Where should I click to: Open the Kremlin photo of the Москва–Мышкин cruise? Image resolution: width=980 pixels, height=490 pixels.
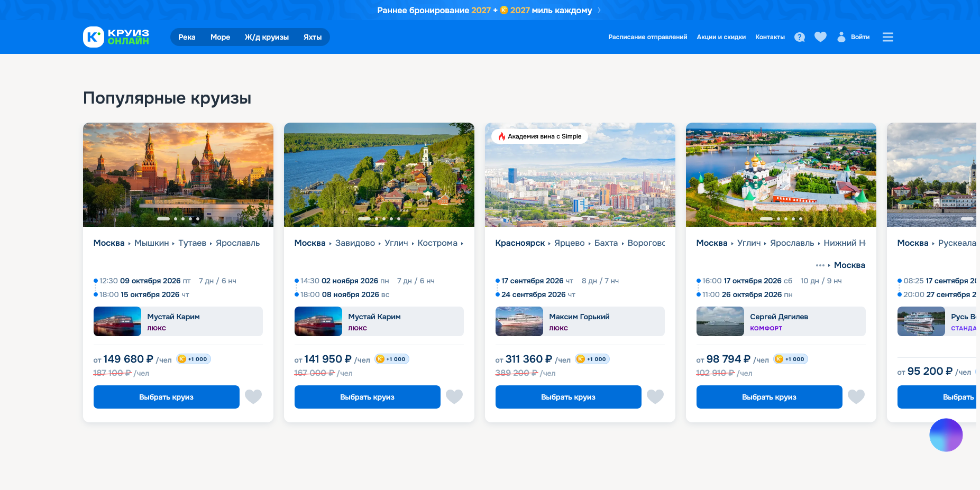coord(178,175)
